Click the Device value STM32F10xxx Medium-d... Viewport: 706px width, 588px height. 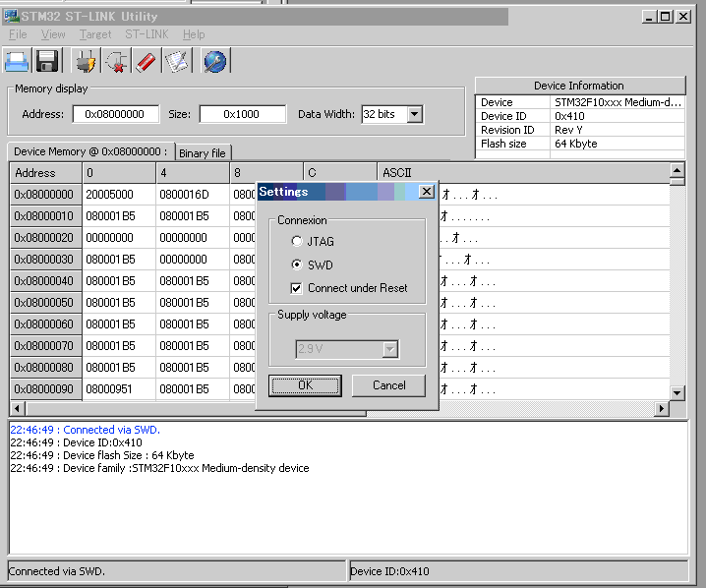coord(618,102)
